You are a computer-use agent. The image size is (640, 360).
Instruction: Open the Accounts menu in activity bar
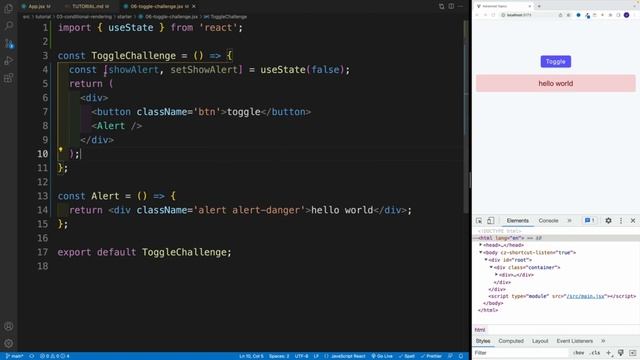tap(9, 326)
